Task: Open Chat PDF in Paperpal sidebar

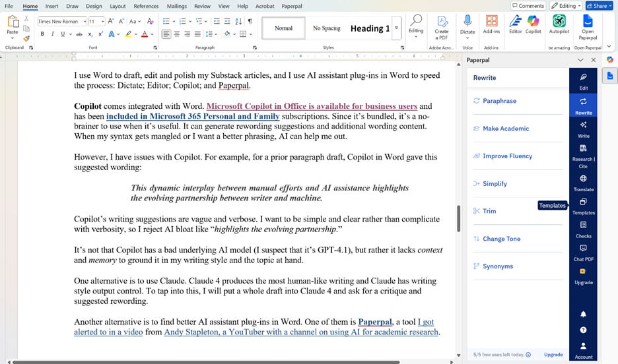Action: point(583,253)
